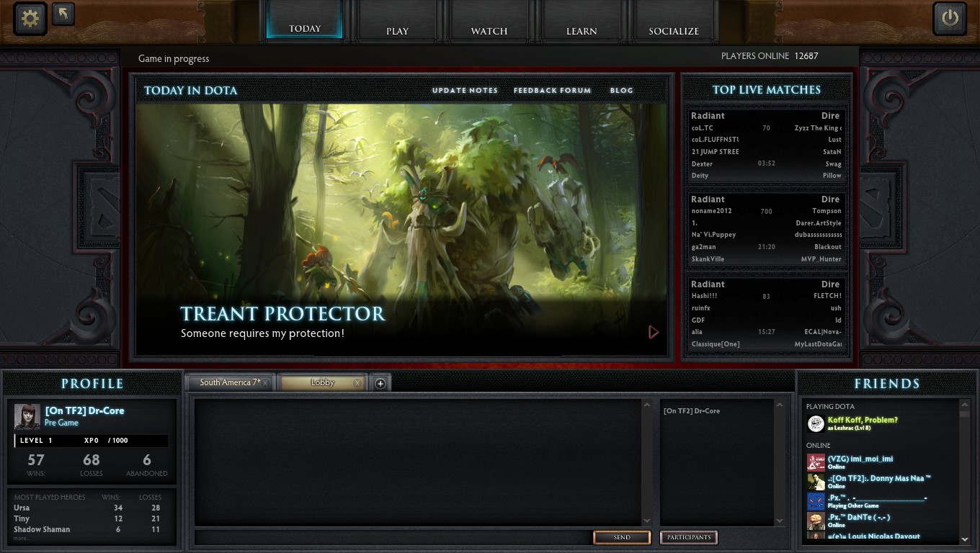Click the 'Koff Koff, Problem?' friend name
Screen dimensions: 980x553
pyautogui.click(x=863, y=420)
